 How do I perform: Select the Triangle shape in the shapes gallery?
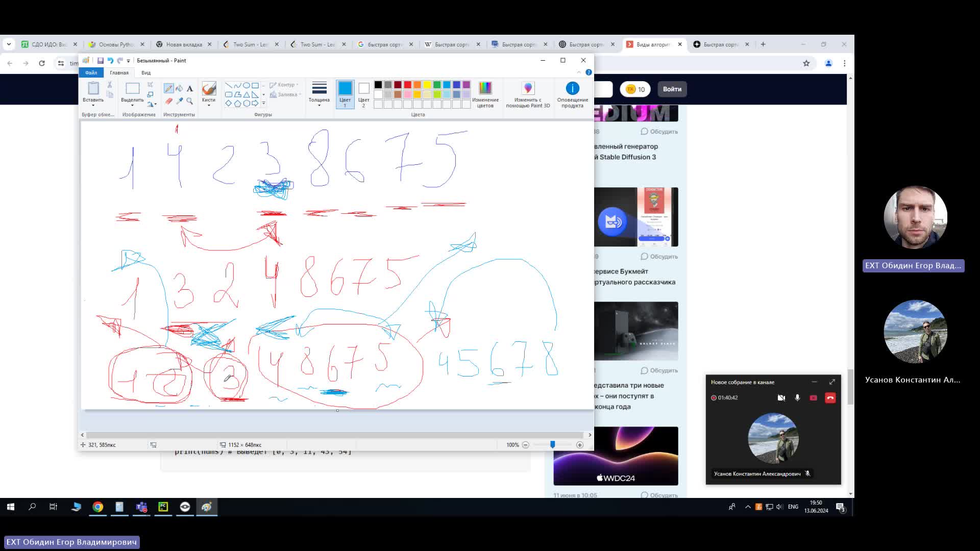(247, 94)
